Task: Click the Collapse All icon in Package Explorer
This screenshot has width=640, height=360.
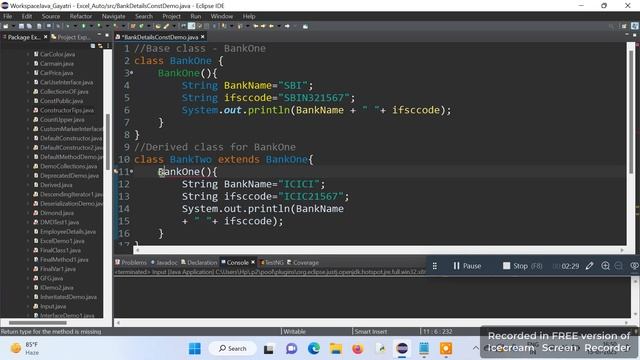Action: coord(93,46)
